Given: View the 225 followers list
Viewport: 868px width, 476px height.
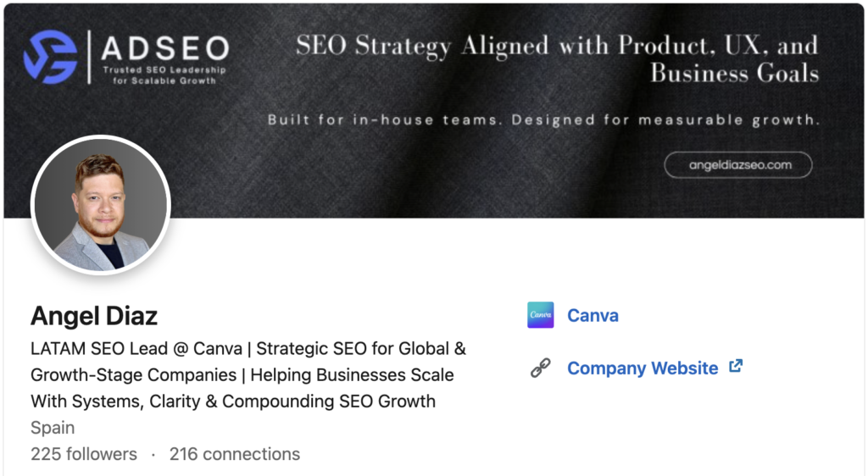Looking at the screenshot, I should (x=84, y=454).
